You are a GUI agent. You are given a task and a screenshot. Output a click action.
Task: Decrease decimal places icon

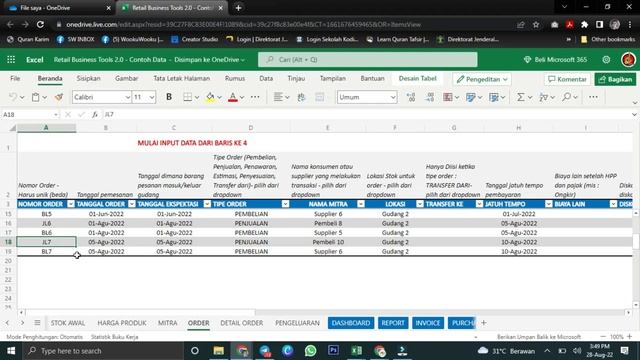(x=429, y=97)
